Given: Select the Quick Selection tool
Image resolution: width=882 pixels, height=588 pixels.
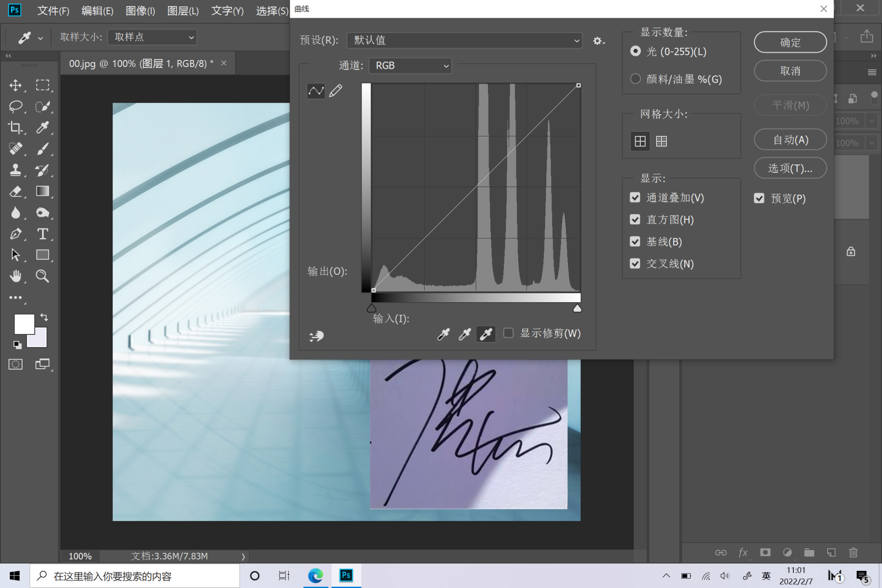Looking at the screenshot, I should (x=42, y=106).
